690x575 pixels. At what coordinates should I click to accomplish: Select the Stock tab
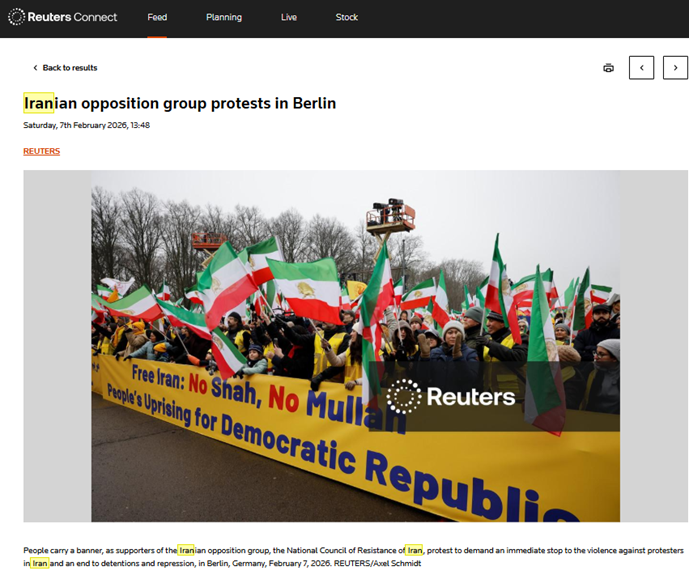coord(347,17)
